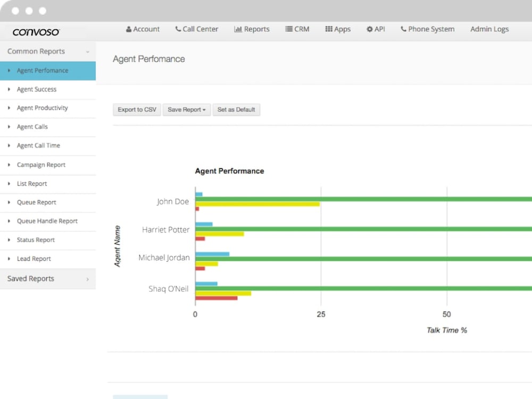This screenshot has height=399, width=532.
Task: Open Status Report
Action: pyautogui.click(x=48, y=240)
